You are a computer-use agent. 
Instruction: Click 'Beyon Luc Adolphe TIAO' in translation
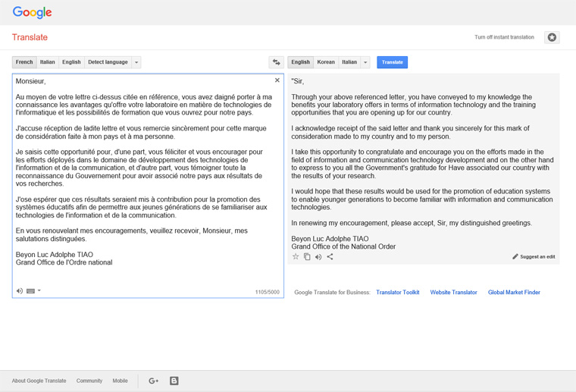point(330,239)
